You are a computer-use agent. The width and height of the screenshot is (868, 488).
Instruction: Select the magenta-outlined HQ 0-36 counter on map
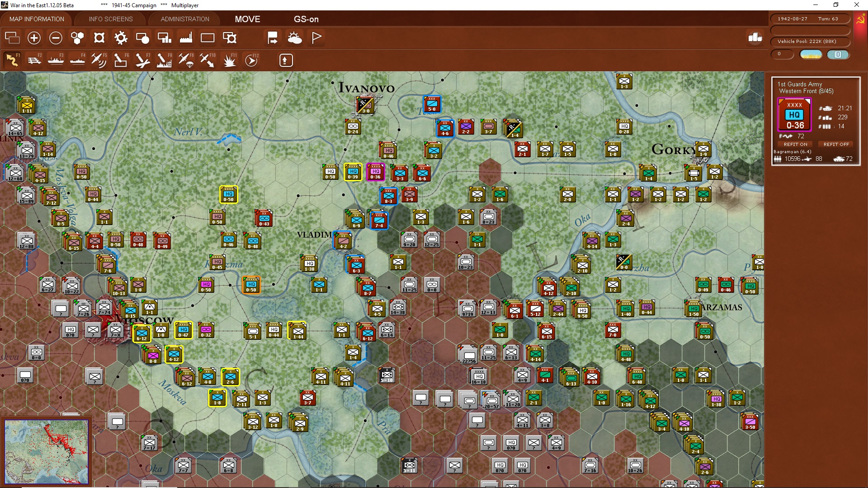[376, 172]
